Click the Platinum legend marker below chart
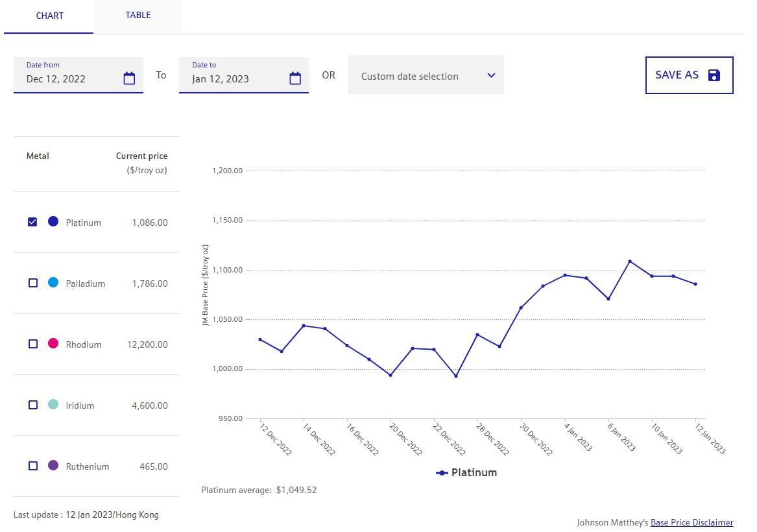757x532 pixels. tap(442, 473)
